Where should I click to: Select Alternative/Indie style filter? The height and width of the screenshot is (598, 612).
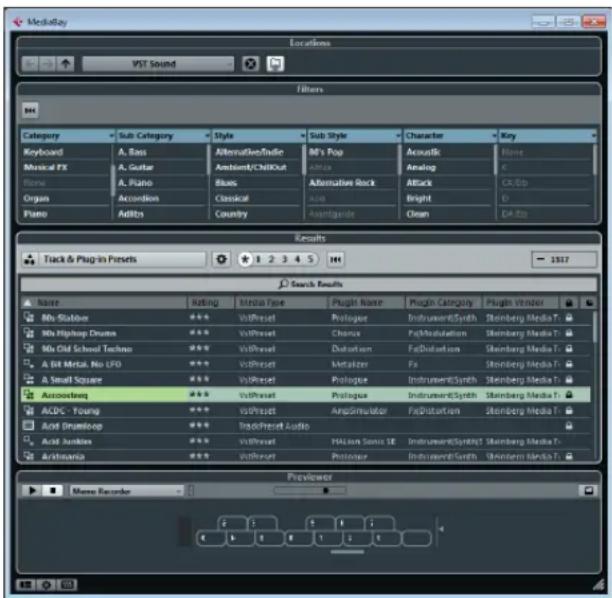(249, 152)
